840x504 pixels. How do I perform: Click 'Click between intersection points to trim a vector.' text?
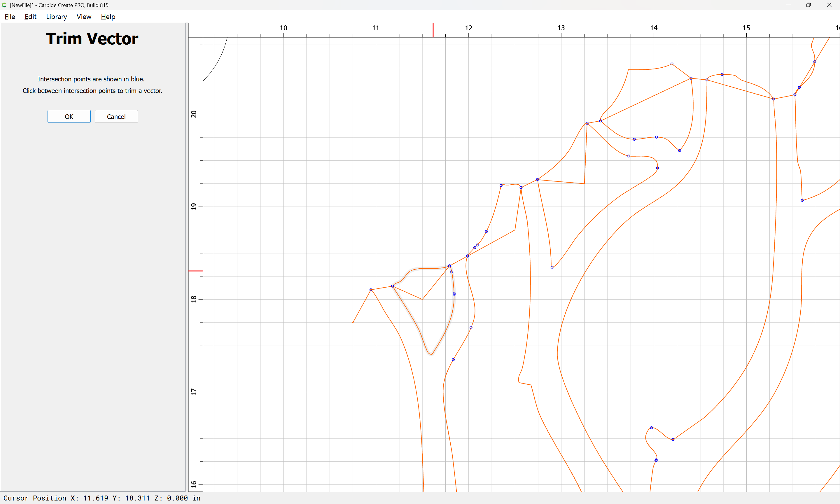92,91
